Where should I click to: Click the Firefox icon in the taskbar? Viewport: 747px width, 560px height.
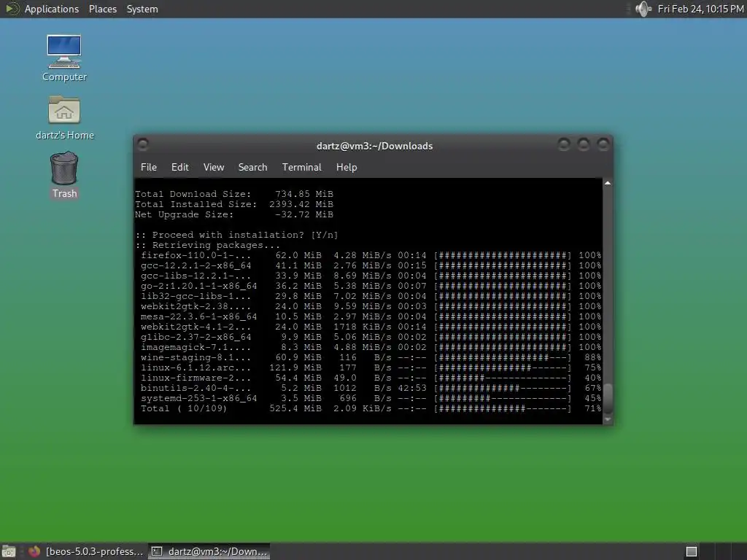pos(34,551)
